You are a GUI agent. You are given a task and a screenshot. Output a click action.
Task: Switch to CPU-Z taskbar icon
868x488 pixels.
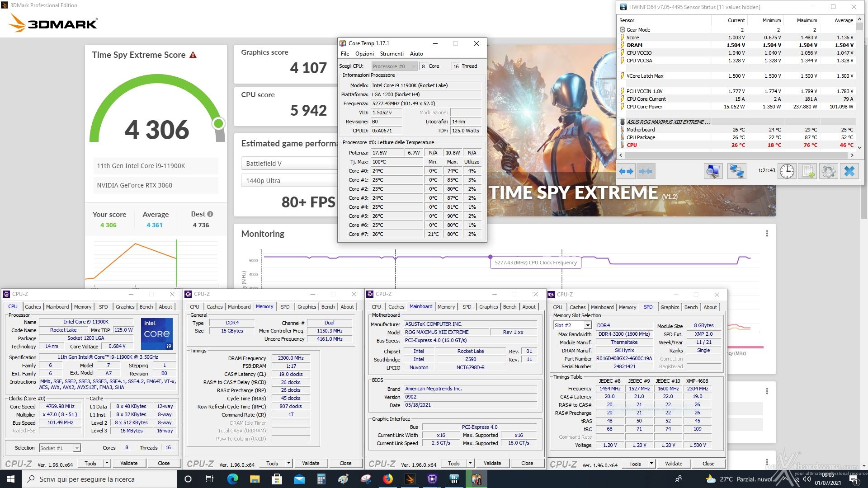coord(432,479)
